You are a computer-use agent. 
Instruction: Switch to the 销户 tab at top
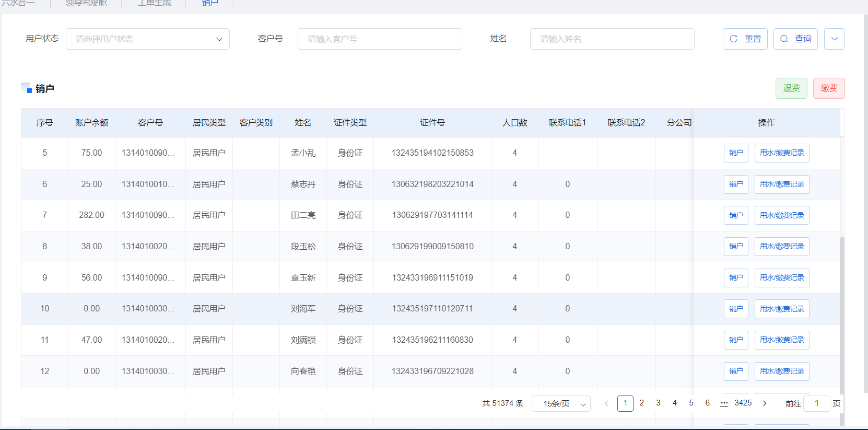pos(210,3)
